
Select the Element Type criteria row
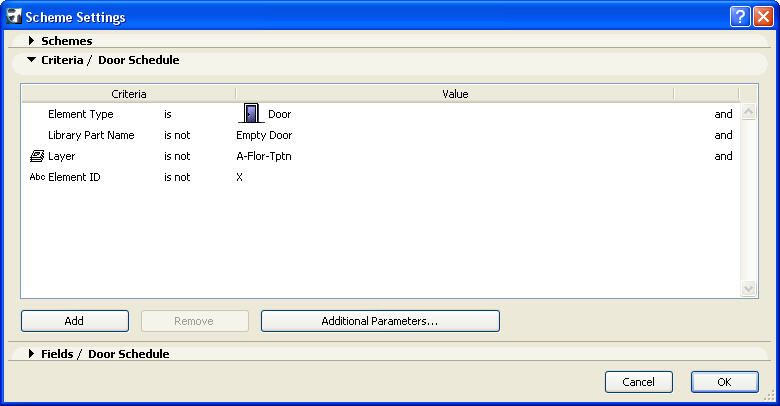(x=381, y=114)
